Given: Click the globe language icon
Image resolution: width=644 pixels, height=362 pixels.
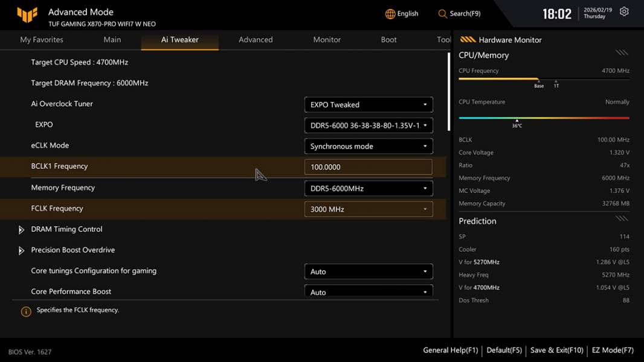Looking at the screenshot, I should (x=390, y=14).
